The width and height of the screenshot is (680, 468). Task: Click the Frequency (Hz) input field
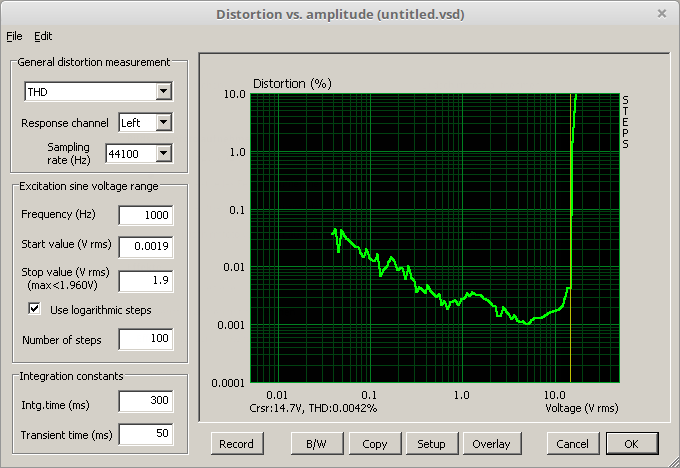click(x=145, y=215)
